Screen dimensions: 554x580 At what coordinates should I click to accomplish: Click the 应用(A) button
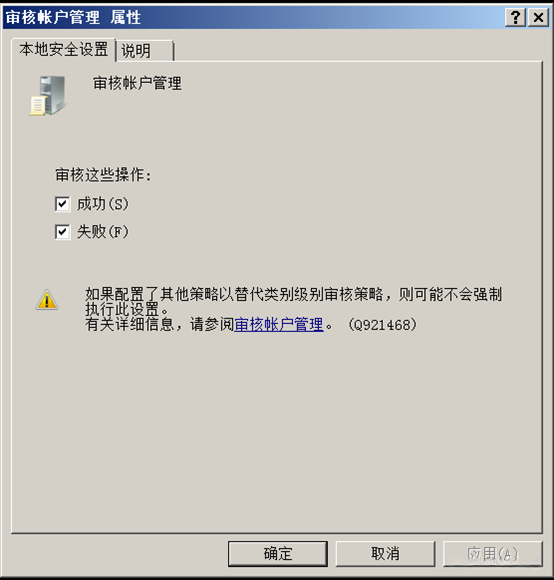click(x=493, y=554)
